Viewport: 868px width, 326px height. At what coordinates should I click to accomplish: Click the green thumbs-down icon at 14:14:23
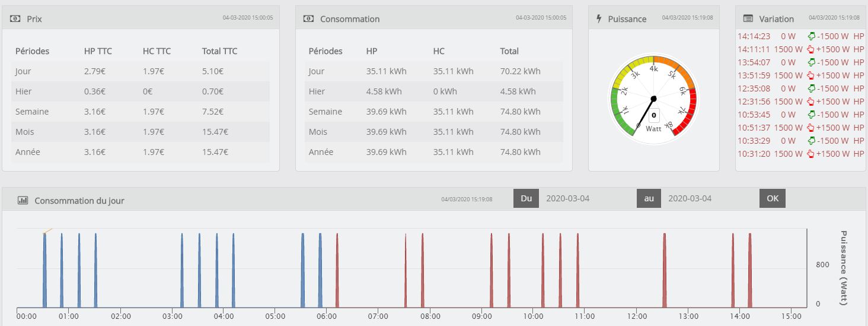click(812, 36)
